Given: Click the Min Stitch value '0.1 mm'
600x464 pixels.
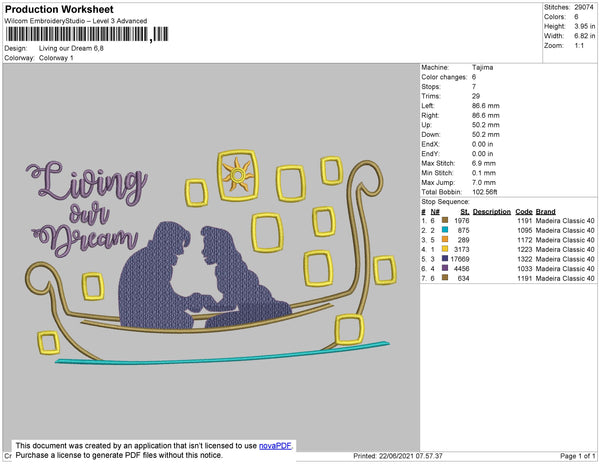Looking at the screenshot, I should 484,173.
